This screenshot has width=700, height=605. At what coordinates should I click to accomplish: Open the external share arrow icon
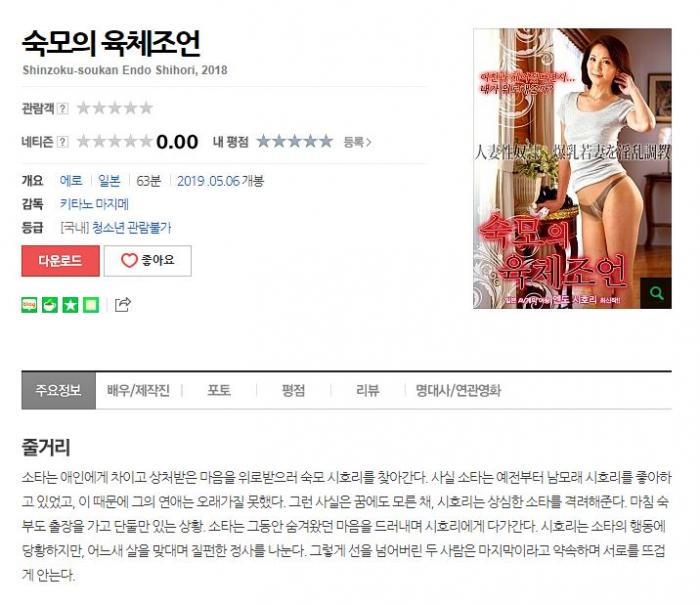[x=123, y=305]
